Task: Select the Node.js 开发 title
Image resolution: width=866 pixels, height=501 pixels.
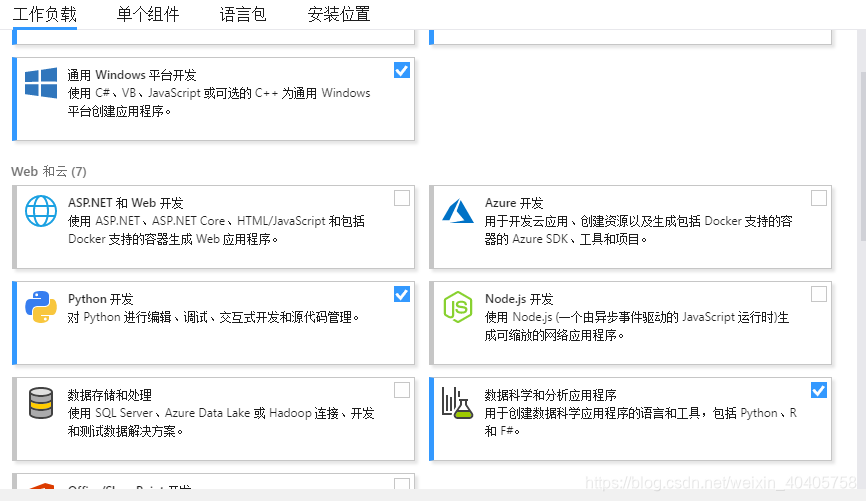Action: 519,299
